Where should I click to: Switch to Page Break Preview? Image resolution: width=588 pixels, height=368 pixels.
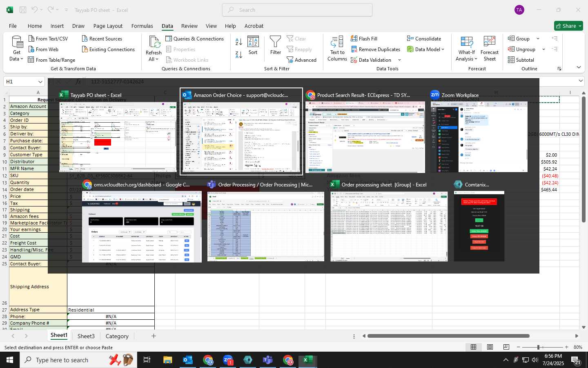506,347
